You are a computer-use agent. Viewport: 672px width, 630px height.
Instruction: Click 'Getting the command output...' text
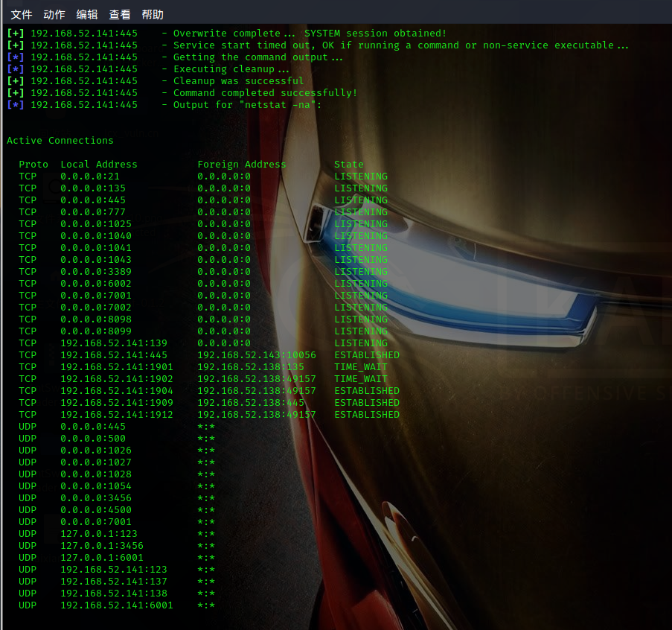coord(258,57)
